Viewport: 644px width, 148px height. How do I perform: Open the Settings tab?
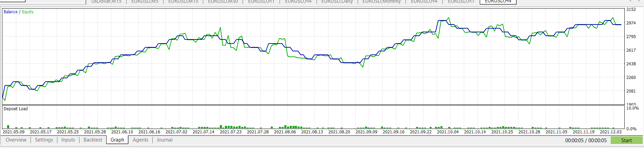44,140
